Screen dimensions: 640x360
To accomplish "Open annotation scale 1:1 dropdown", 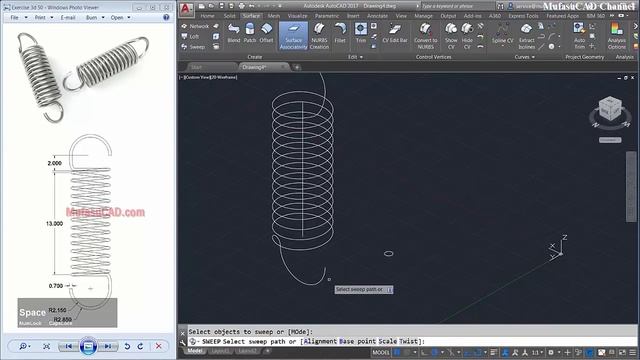I will (x=536, y=352).
